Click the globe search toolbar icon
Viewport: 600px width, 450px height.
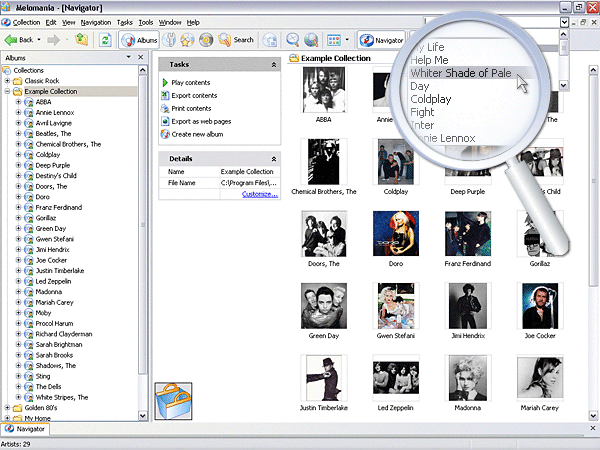tap(311, 40)
